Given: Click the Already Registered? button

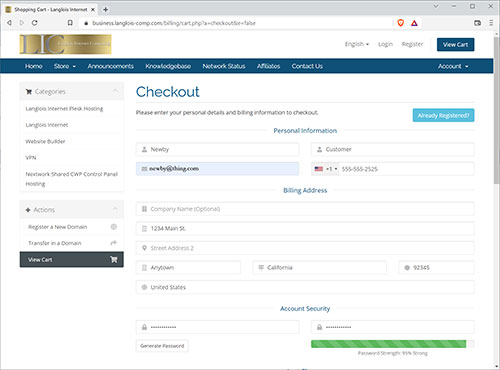Looking at the screenshot, I should (x=443, y=115).
